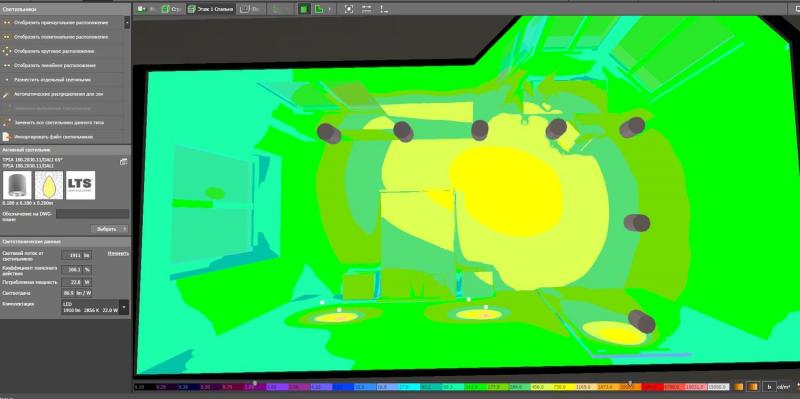800x399 pixels.
Task: Select rectangular luminaire arrangement tool
Action: (61, 22)
